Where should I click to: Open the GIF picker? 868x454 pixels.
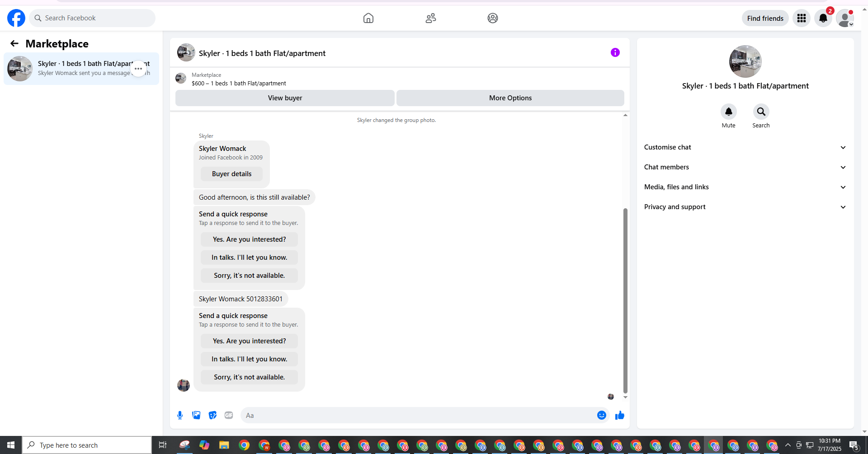229,415
